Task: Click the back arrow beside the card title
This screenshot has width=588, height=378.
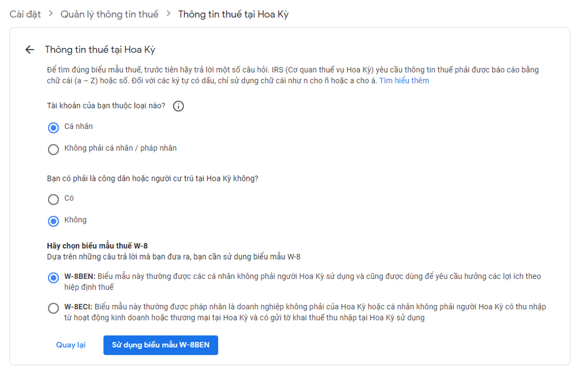Action: pyautogui.click(x=30, y=50)
